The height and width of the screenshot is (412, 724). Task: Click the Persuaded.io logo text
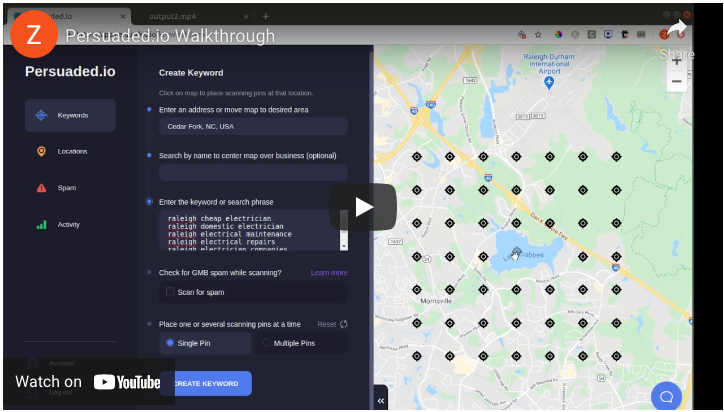click(x=70, y=72)
